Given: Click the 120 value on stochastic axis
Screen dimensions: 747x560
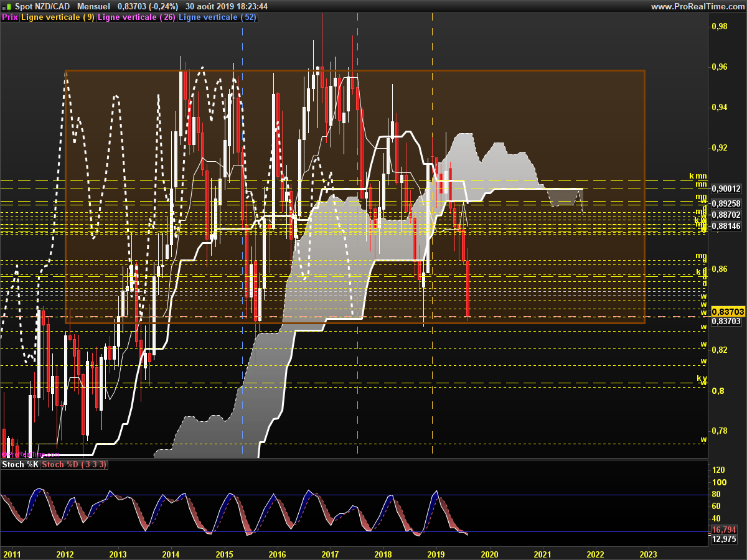Looking at the screenshot, I should (718, 470).
